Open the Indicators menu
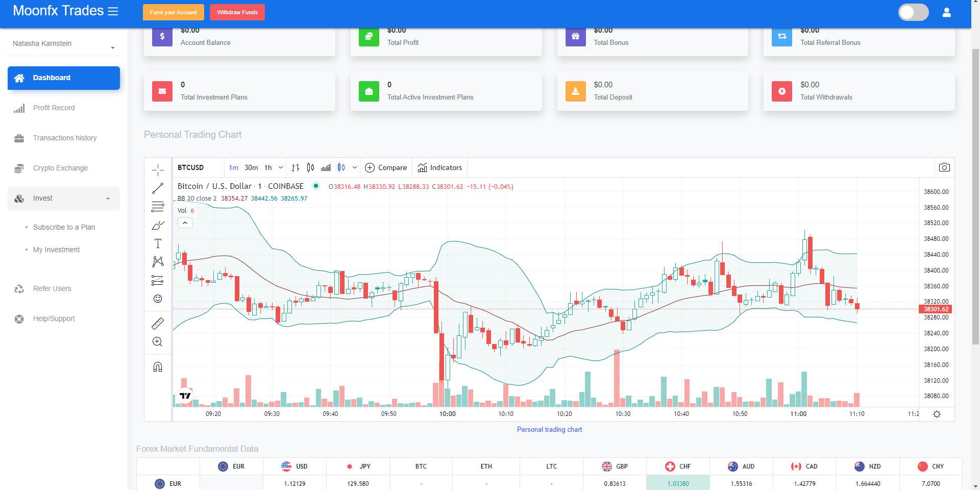 (x=440, y=167)
